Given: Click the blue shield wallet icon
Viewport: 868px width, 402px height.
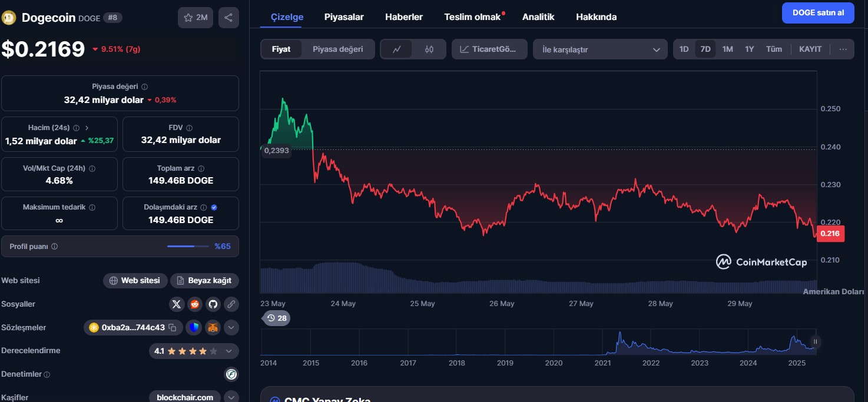Looking at the screenshot, I should click(x=194, y=327).
